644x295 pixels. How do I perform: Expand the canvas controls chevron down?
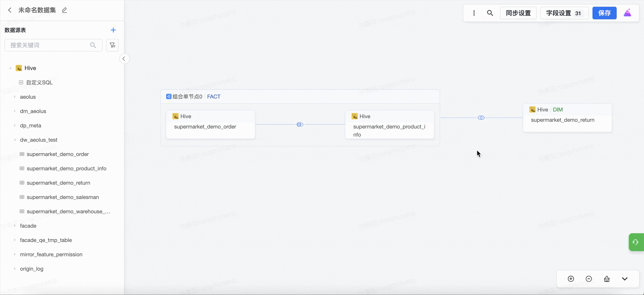pos(625,279)
